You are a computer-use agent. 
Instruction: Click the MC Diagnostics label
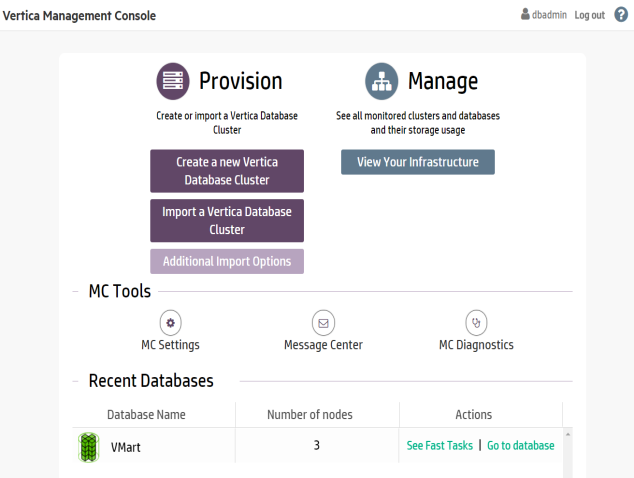click(476, 345)
